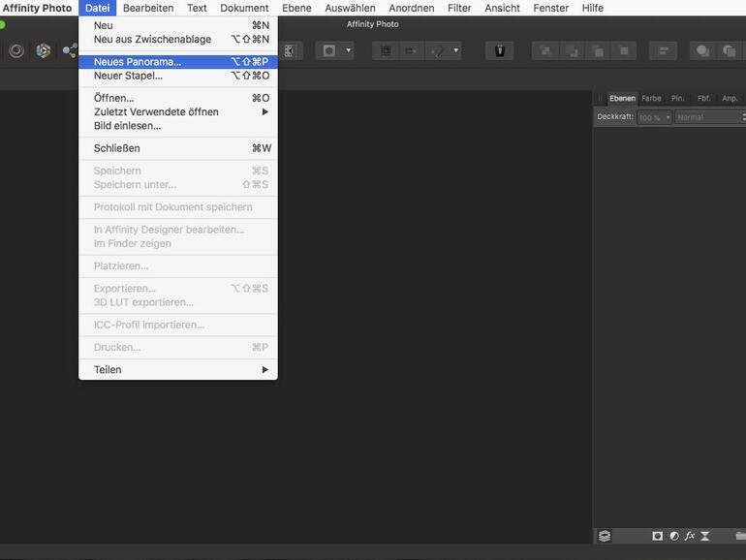The width and height of the screenshot is (746, 560).
Task: Click the boolean subtract shapes icon
Action: (x=729, y=50)
